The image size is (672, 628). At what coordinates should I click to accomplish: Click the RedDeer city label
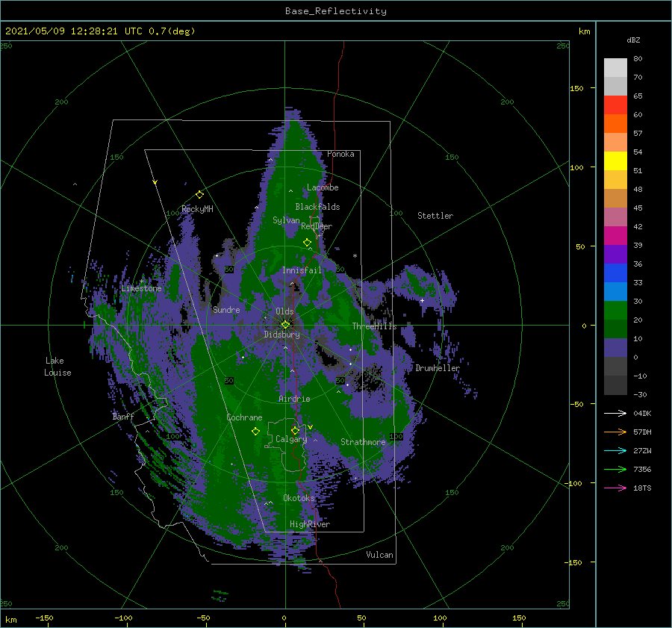[x=317, y=226]
